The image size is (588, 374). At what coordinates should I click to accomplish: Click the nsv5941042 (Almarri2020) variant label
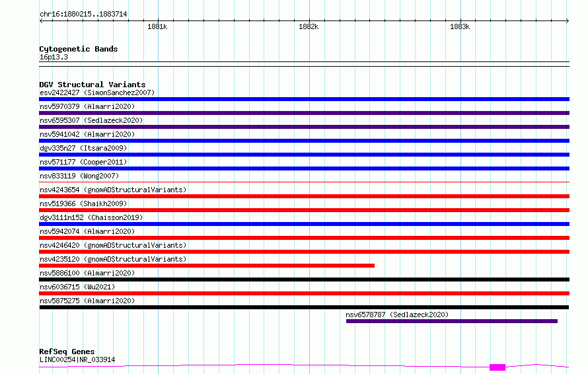pos(87,134)
